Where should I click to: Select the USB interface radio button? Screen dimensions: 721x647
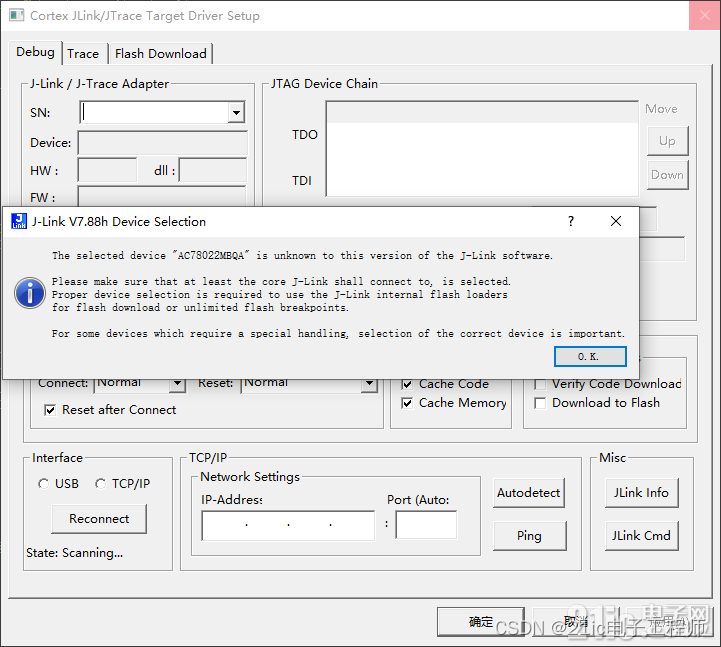(x=44, y=484)
